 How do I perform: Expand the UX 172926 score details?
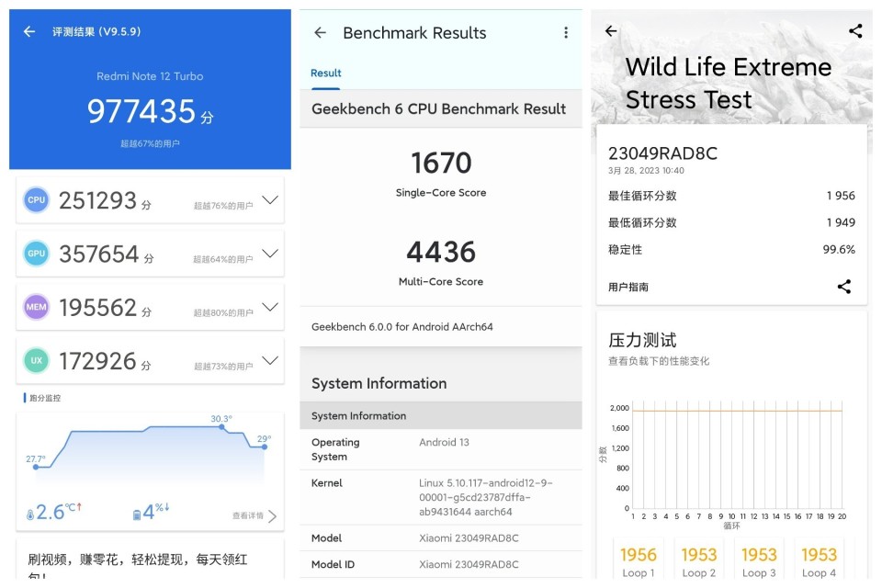click(270, 360)
